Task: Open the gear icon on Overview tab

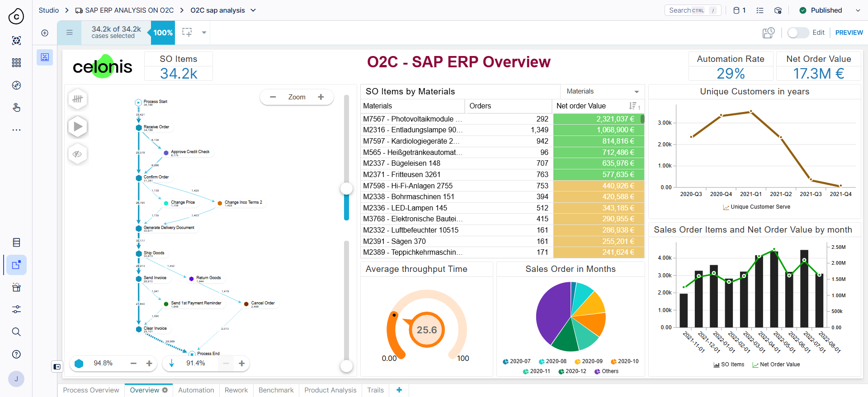Action: tap(165, 390)
